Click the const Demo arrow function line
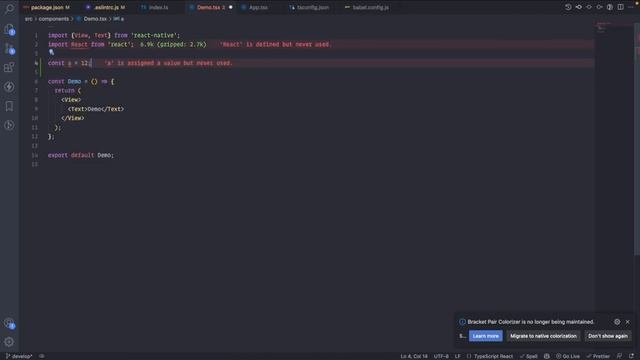This screenshot has width=640, height=360. [x=81, y=82]
